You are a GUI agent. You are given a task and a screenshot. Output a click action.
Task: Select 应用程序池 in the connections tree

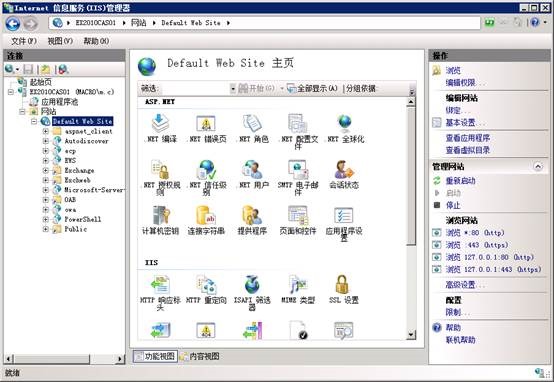pyautogui.click(x=59, y=102)
